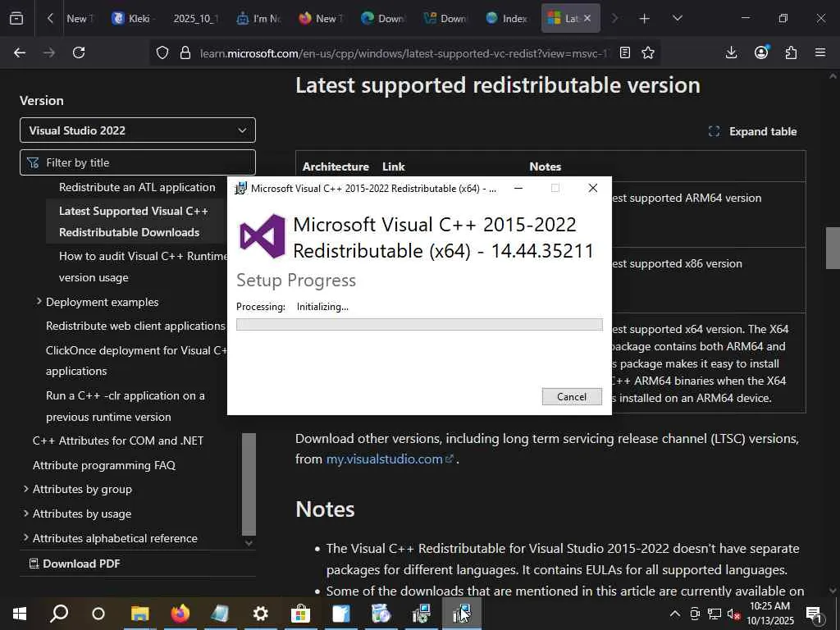Click the installer title bar icon
Viewport: 840px width, 630px height.
click(241, 188)
